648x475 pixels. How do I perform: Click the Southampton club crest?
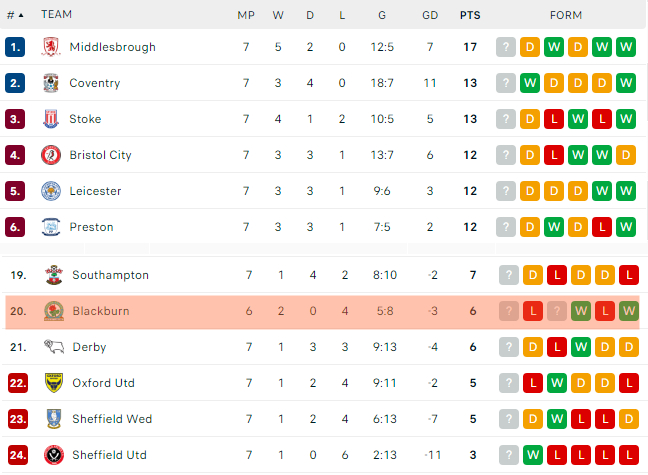click(54, 275)
